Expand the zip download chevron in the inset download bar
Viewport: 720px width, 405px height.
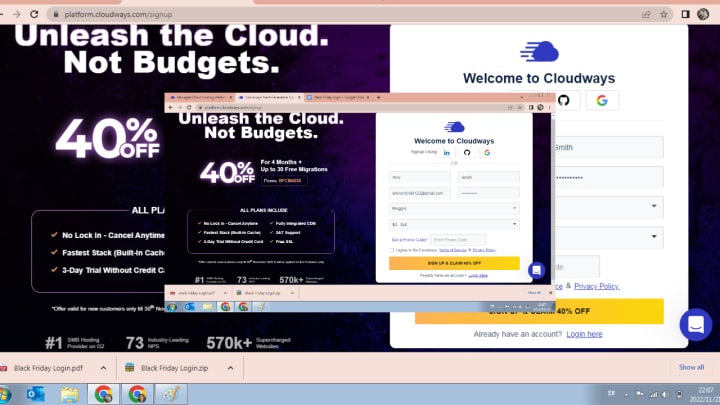point(292,293)
